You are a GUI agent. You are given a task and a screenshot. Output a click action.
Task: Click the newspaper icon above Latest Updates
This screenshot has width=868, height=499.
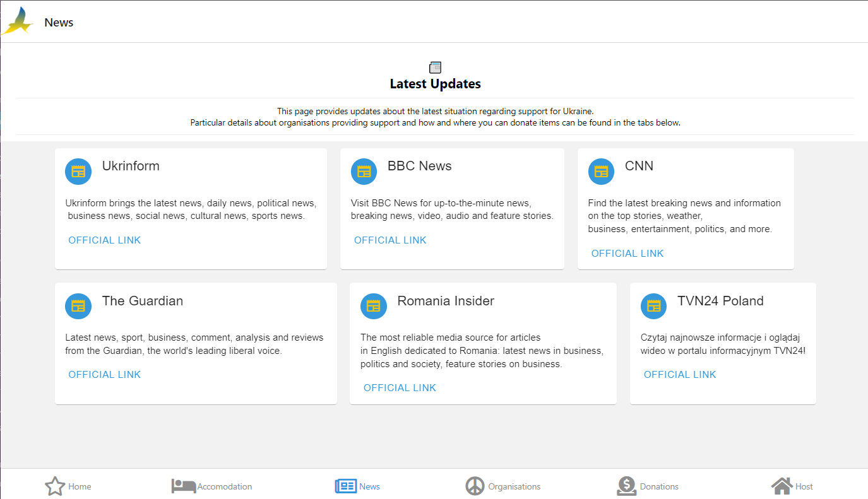pos(435,68)
